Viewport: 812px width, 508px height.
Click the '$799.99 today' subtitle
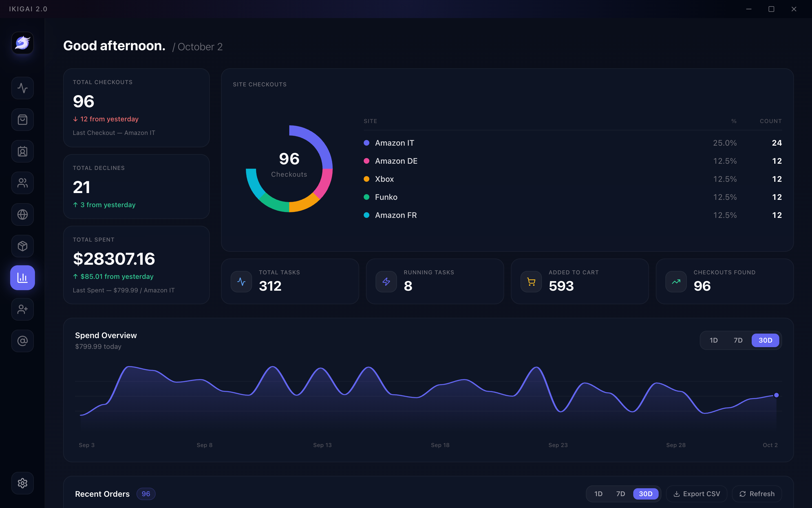click(x=98, y=346)
